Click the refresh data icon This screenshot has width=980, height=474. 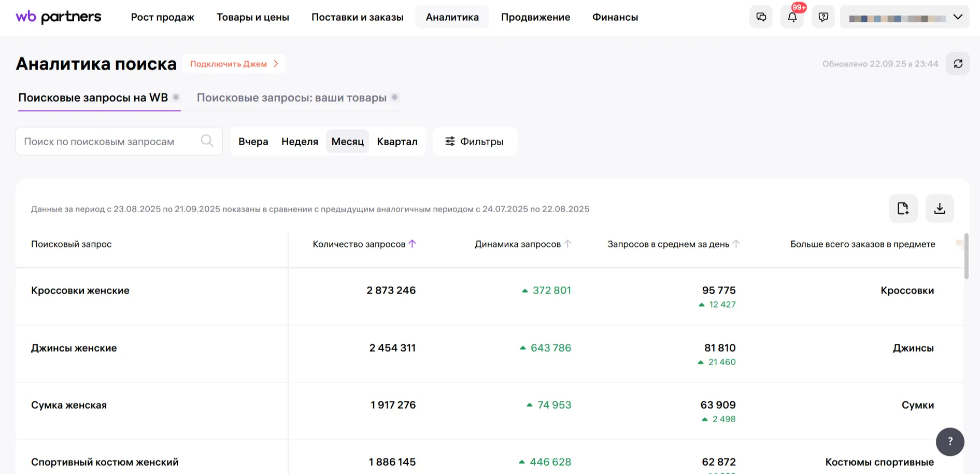(958, 64)
